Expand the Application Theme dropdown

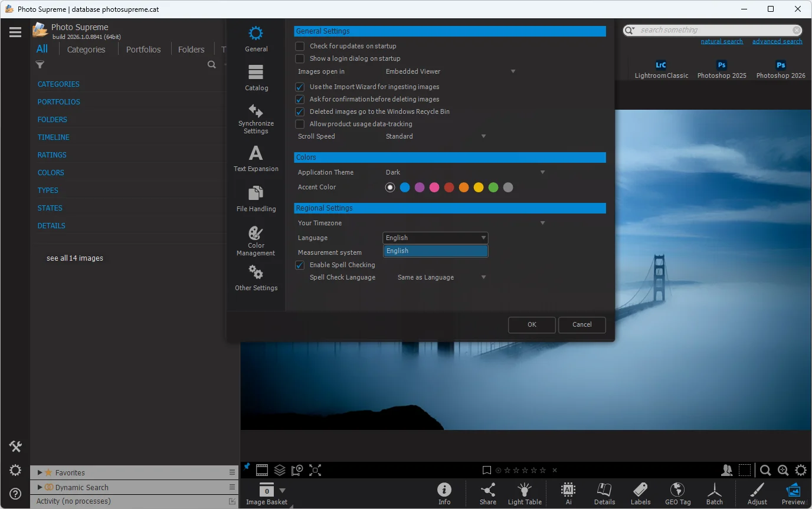point(465,172)
